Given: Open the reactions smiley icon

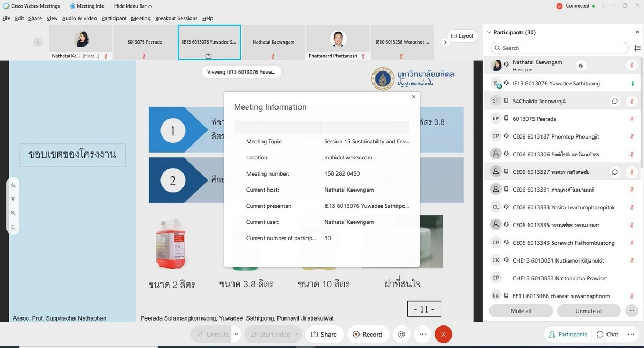Looking at the screenshot, I should pyautogui.click(x=401, y=334).
